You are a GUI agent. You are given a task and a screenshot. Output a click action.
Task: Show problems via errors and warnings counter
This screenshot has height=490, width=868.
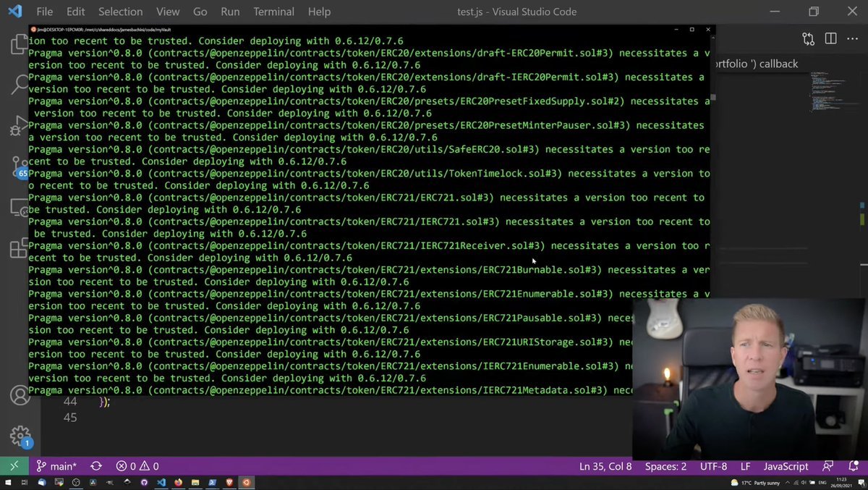point(137,466)
